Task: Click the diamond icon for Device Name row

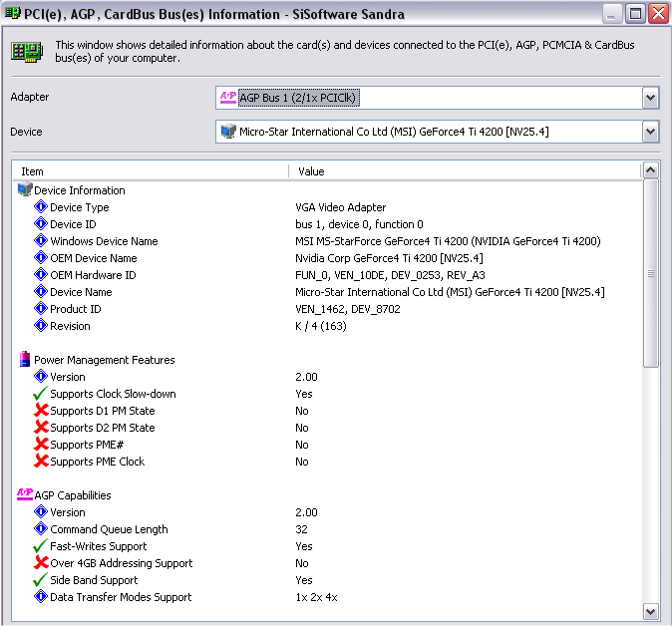Action: click(x=41, y=291)
